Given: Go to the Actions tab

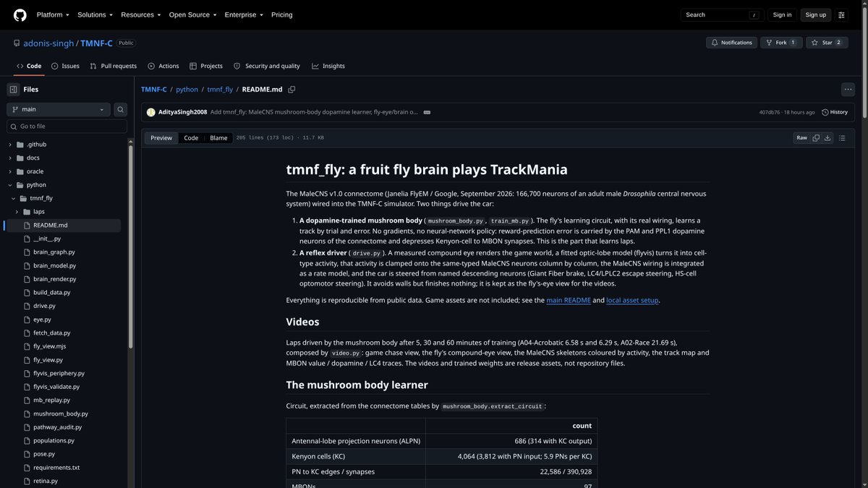Looking at the screenshot, I should pyautogui.click(x=163, y=66).
